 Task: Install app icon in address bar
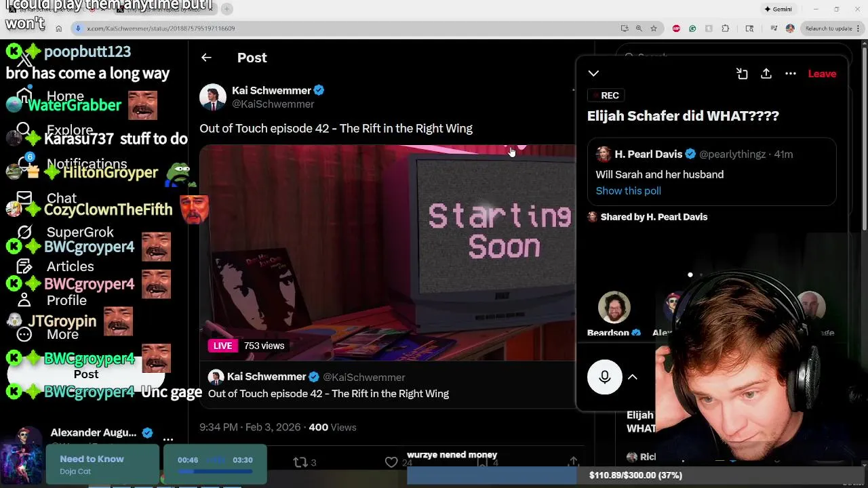point(625,28)
